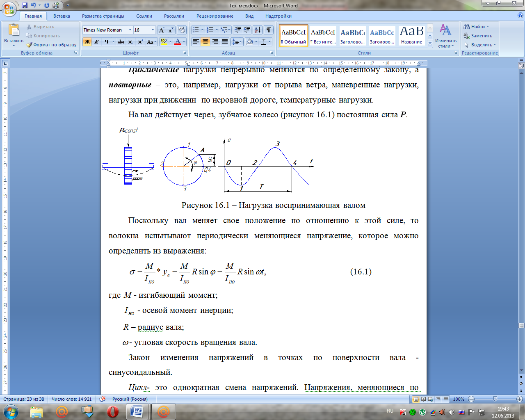525x420 pixels.
Task: Toggle bold (Ж) formatting
Action: pyautogui.click(x=87, y=42)
